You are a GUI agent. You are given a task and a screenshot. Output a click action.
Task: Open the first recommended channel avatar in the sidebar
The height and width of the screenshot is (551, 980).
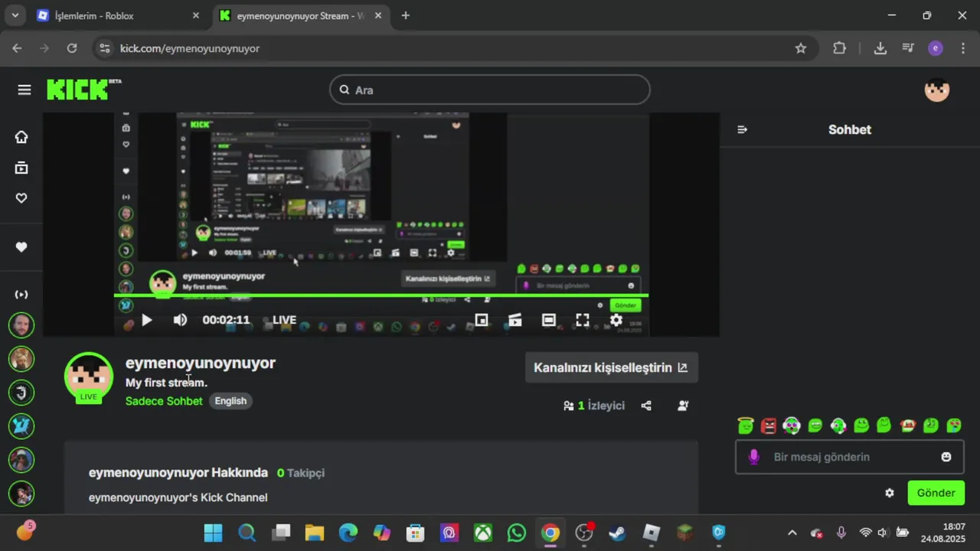click(x=21, y=325)
